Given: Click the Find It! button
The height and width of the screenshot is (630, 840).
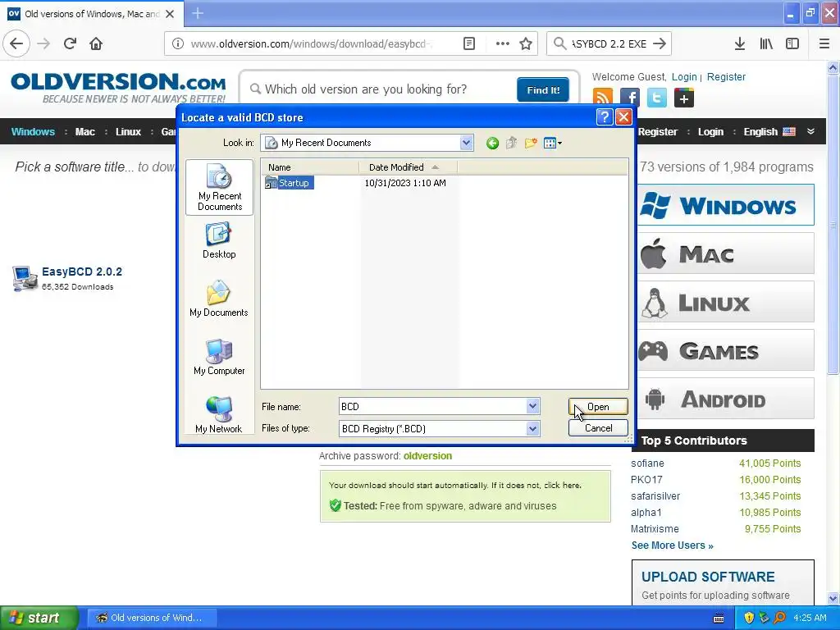Looking at the screenshot, I should pyautogui.click(x=543, y=89).
